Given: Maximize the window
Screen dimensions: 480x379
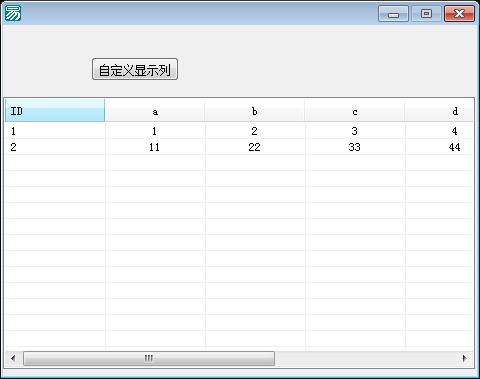Looking at the screenshot, I should coord(426,14).
